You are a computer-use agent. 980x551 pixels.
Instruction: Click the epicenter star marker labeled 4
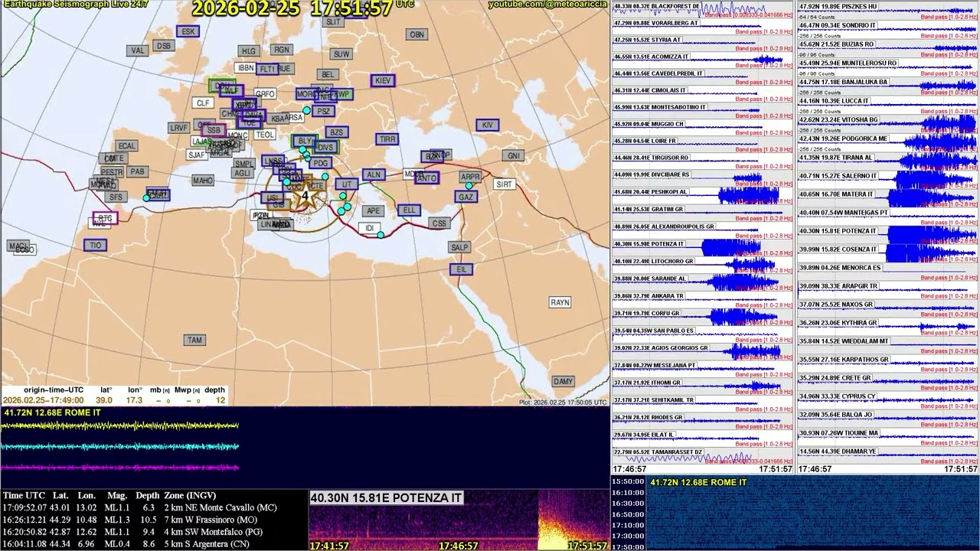305,194
